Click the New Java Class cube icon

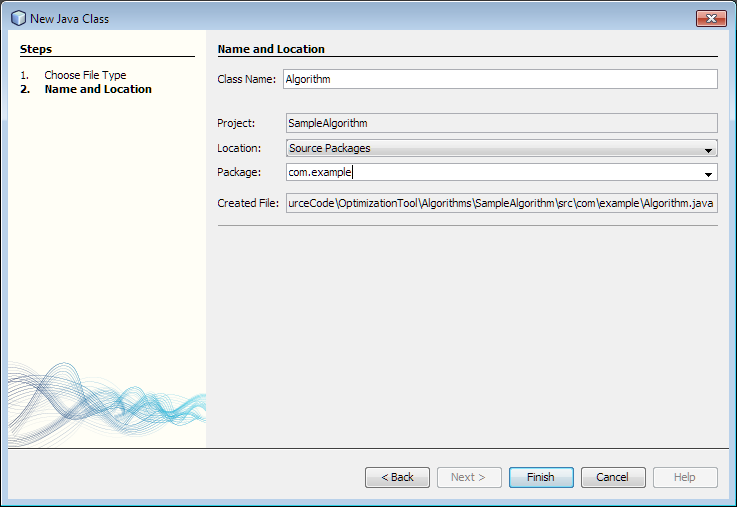18,18
